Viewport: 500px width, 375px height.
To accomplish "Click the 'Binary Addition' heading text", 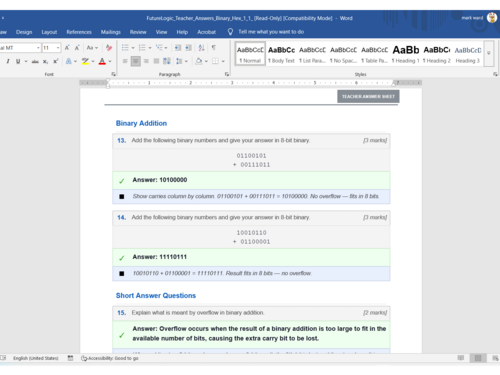I will (141, 123).
